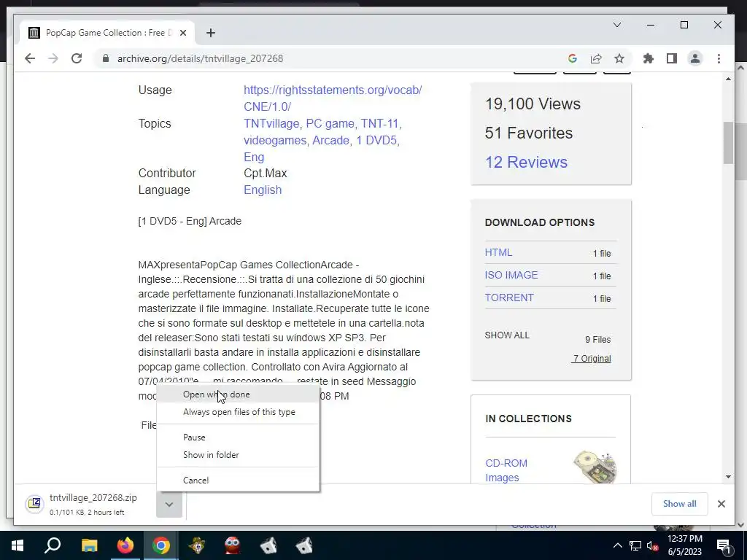Follow the English language link
747x560 pixels.
tap(263, 190)
